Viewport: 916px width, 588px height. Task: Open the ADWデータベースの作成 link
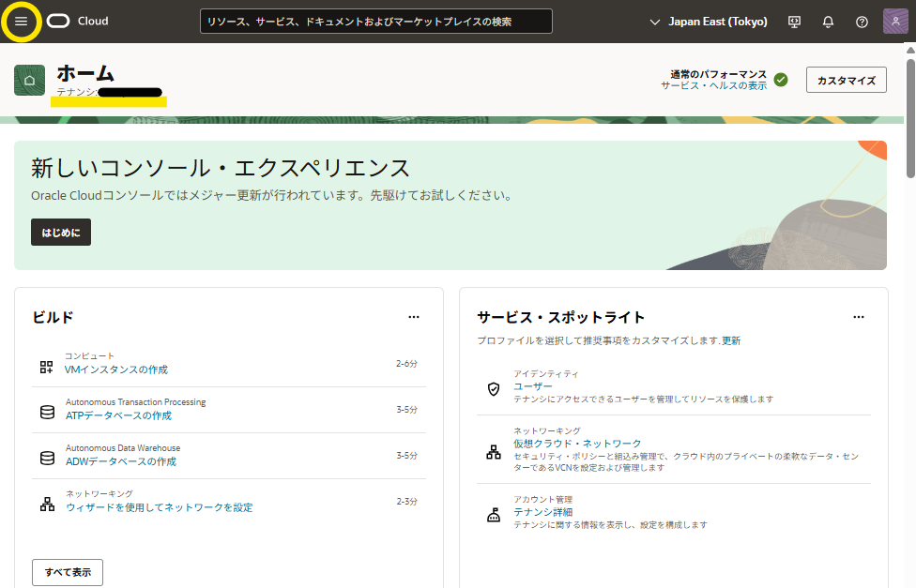tap(121, 461)
